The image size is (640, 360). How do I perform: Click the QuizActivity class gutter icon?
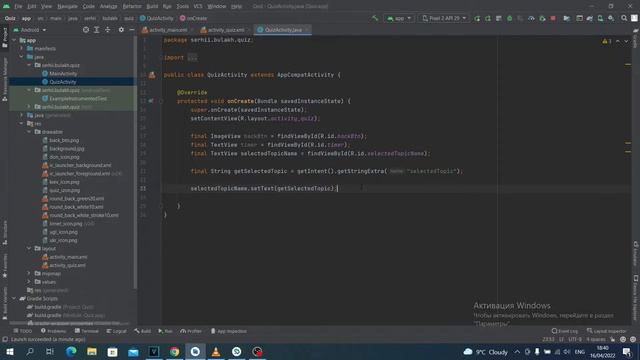click(152, 75)
